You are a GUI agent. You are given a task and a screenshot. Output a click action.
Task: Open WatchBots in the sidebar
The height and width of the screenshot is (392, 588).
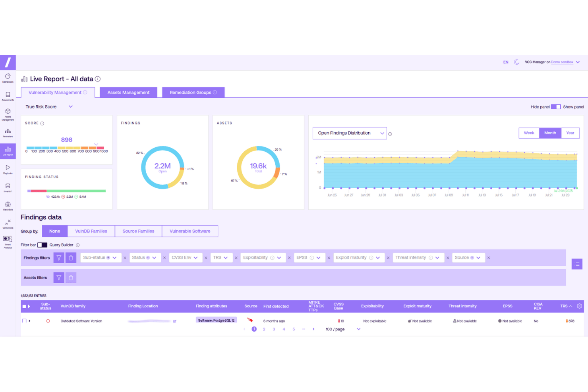8,206
